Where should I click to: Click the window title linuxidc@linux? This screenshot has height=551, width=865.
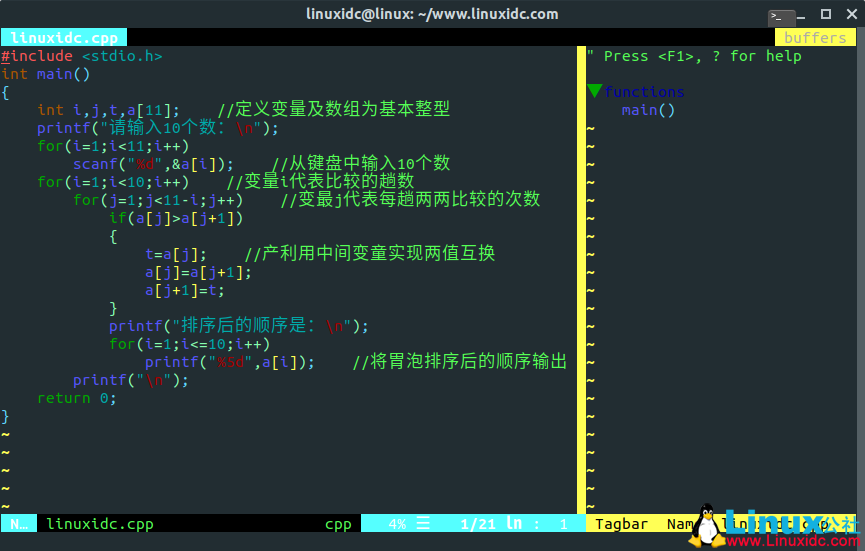432,14
